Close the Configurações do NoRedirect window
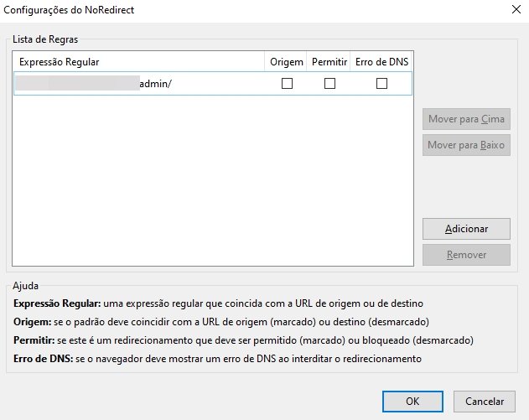Viewport: 529px width, 420px height. [516, 9]
